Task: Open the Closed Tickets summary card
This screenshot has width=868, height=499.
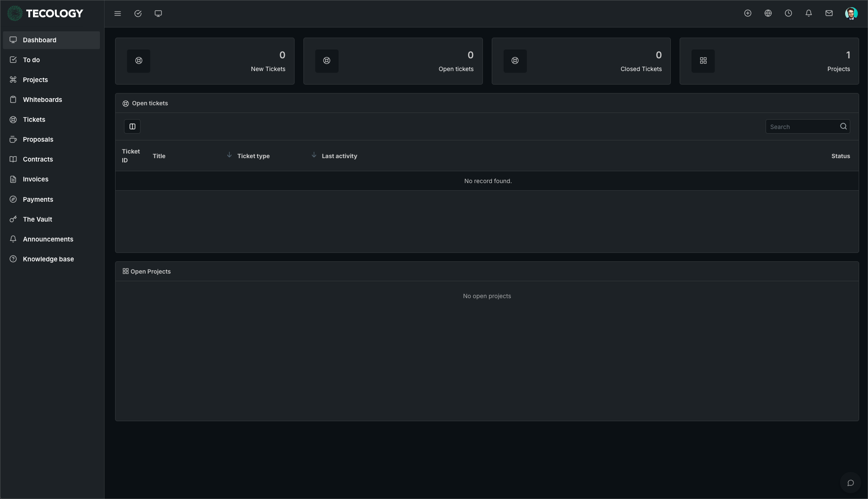Action: tap(581, 61)
